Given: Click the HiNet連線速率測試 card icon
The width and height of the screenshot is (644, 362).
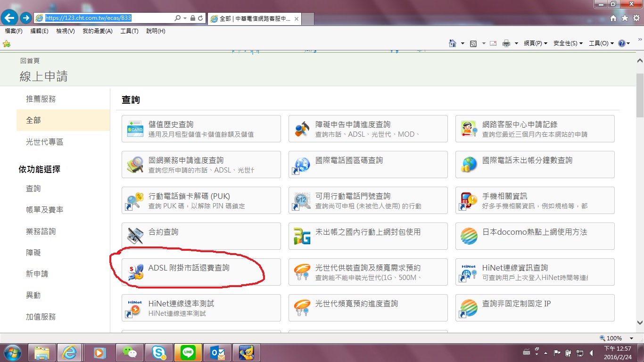Looking at the screenshot, I should pyautogui.click(x=135, y=308).
